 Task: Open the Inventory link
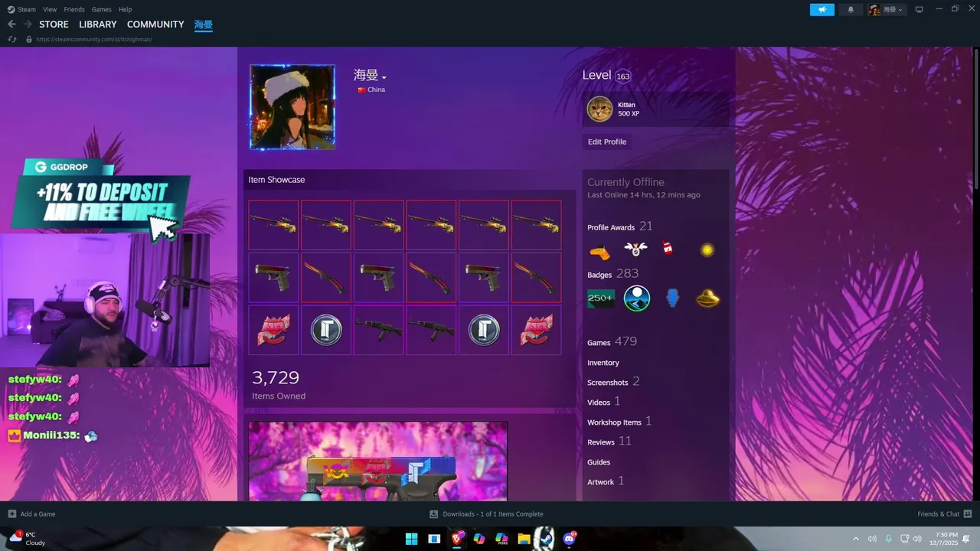pyautogui.click(x=603, y=363)
